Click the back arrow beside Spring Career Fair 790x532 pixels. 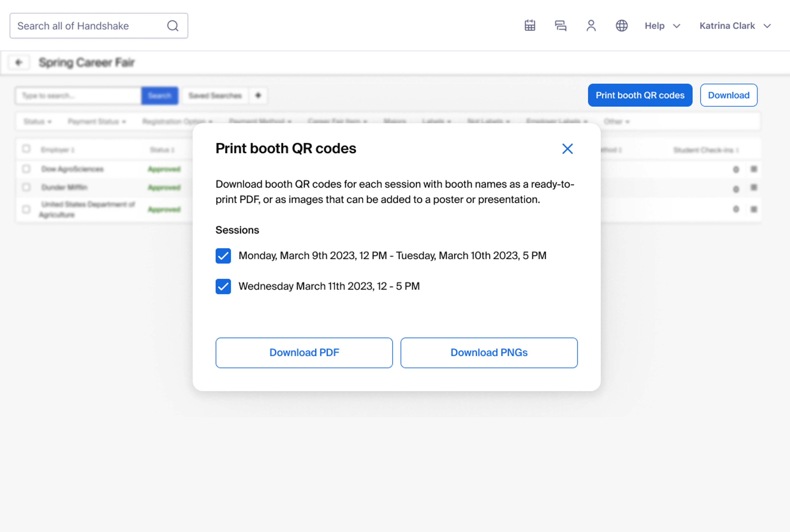[19, 62]
